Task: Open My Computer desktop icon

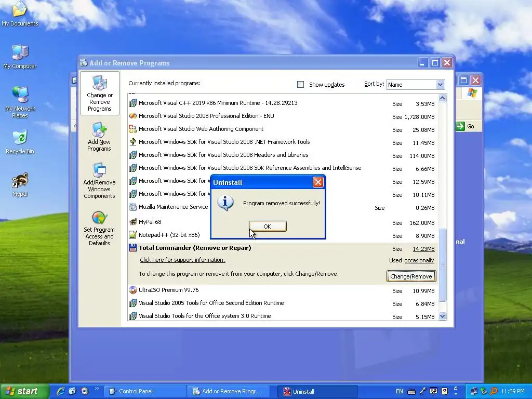Action: pos(20,56)
